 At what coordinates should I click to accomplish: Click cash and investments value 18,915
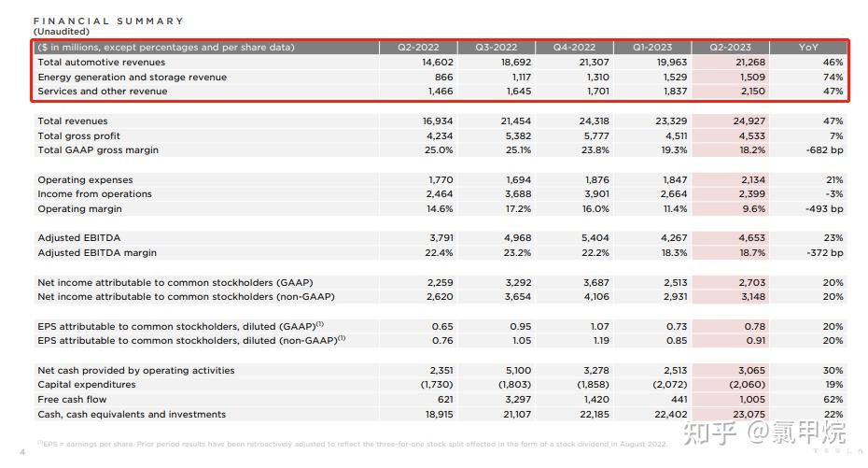pos(439,414)
